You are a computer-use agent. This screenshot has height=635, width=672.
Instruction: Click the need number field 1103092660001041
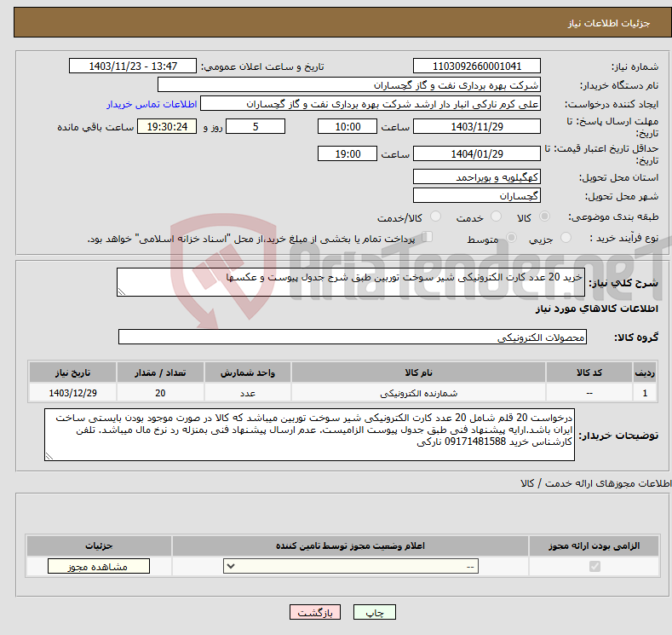477,66
